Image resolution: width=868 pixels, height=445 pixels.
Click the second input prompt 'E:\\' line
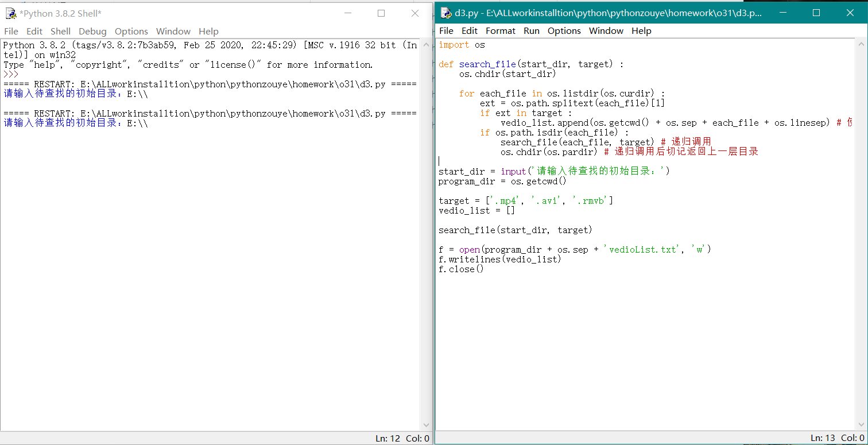click(76, 123)
